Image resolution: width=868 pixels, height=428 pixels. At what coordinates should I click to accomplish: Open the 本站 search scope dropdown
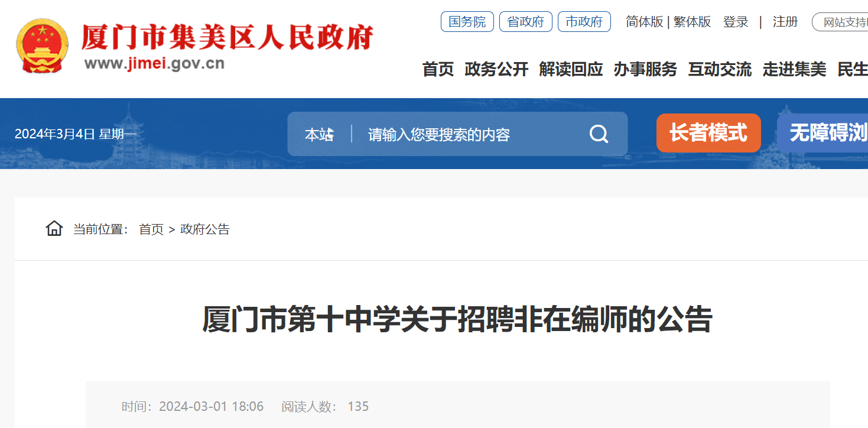319,134
